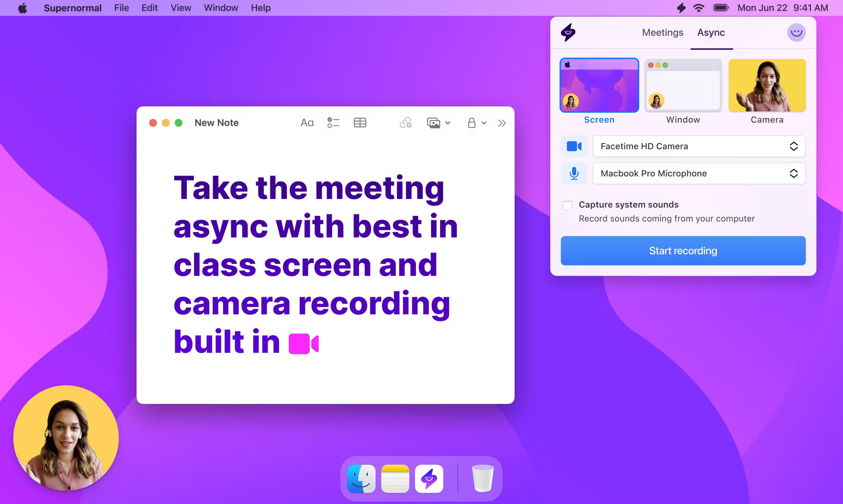Toggle the microphone icon button

574,173
